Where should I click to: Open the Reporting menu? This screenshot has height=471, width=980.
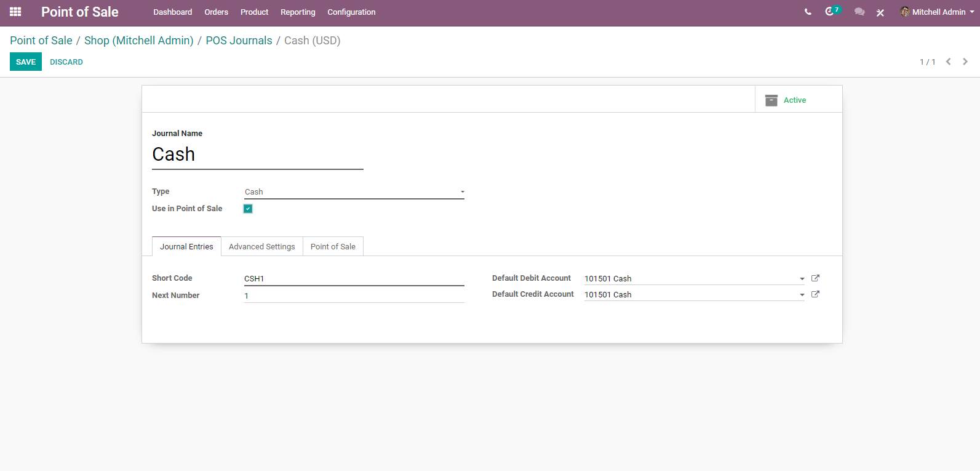pos(298,12)
